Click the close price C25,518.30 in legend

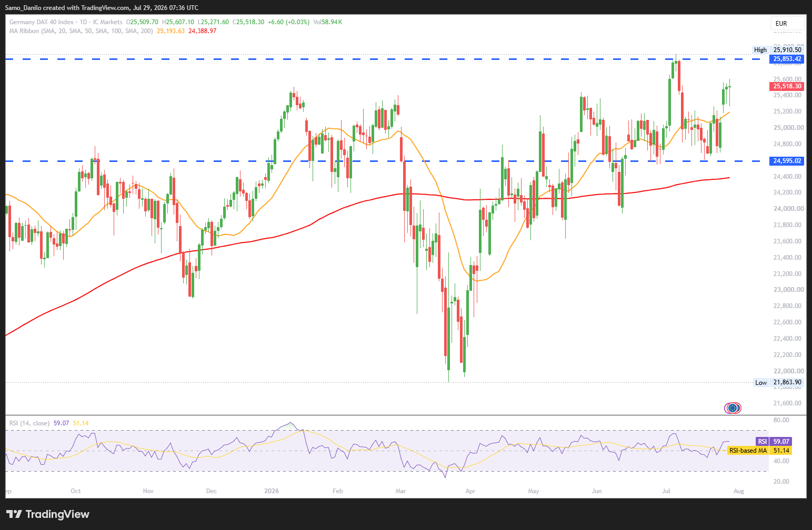click(x=249, y=22)
